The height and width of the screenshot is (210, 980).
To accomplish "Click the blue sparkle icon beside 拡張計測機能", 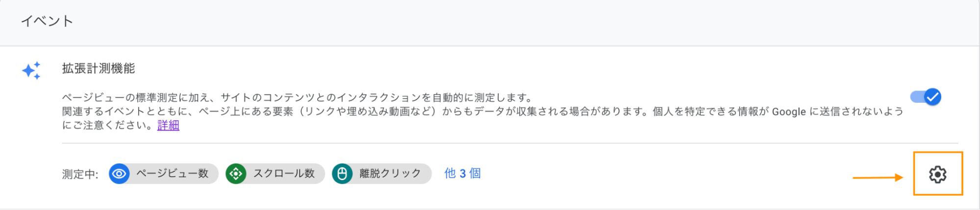I will click(x=31, y=70).
